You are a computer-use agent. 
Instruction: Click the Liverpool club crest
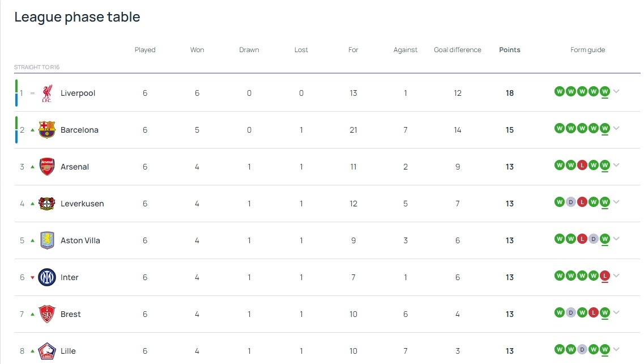(x=47, y=93)
